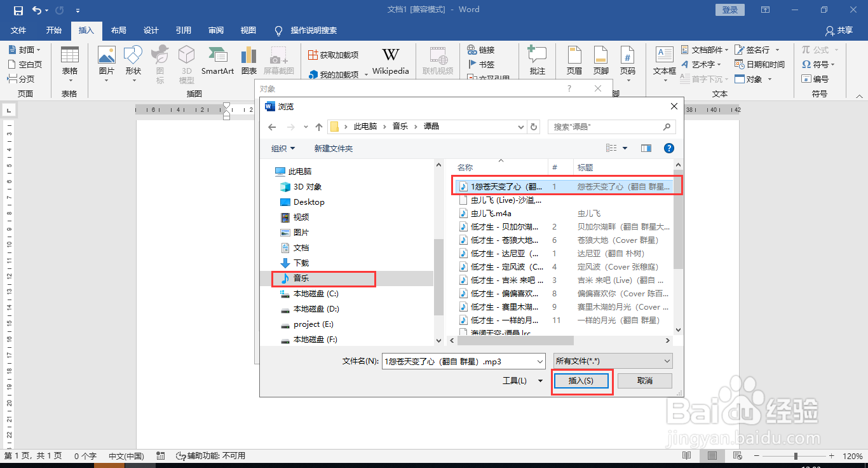Switch to the Home (开始) tab

click(x=54, y=30)
